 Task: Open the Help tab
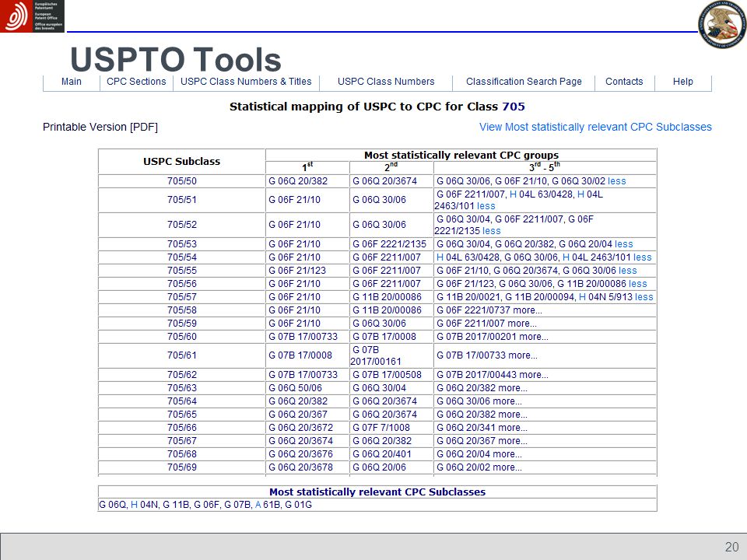tap(682, 82)
